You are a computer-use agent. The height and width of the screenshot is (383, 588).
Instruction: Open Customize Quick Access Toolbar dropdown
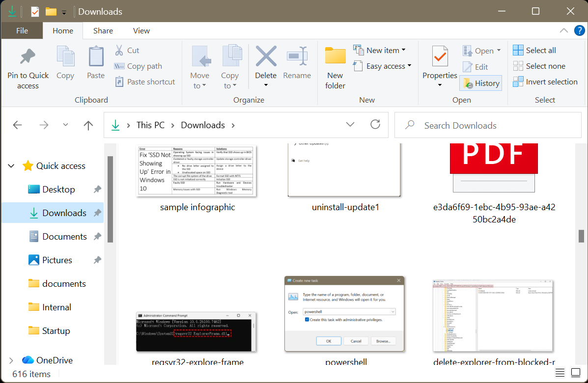click(64, 12)
